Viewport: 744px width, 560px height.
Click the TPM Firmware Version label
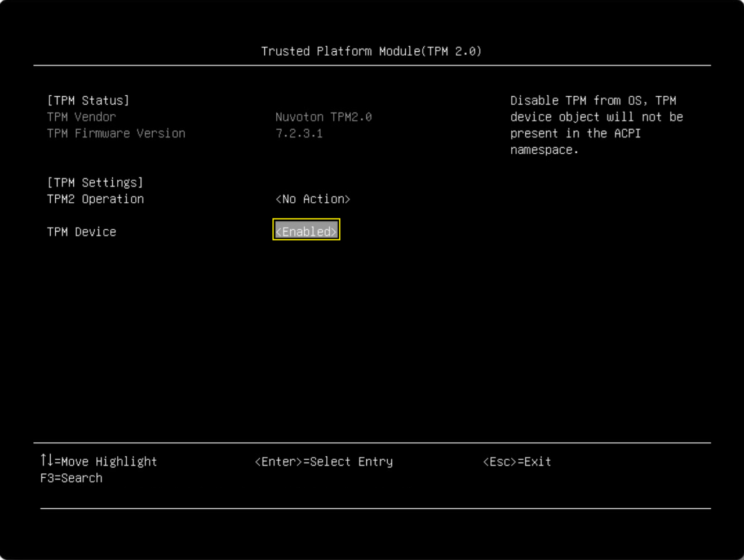click(116, 133)
